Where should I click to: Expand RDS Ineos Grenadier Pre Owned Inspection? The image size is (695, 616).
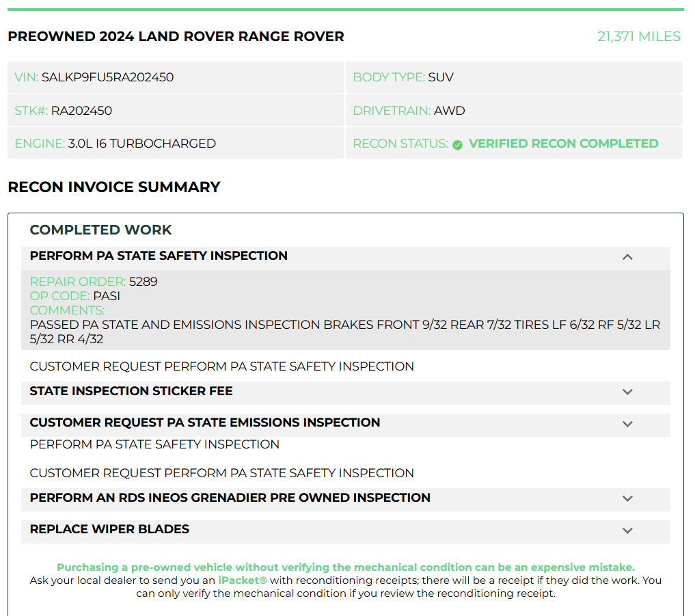[x=345, y=499]
